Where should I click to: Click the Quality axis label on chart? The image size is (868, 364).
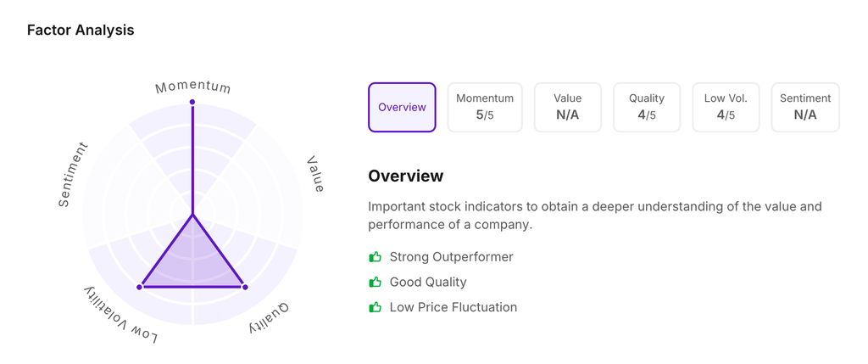[x=270, y=319]
